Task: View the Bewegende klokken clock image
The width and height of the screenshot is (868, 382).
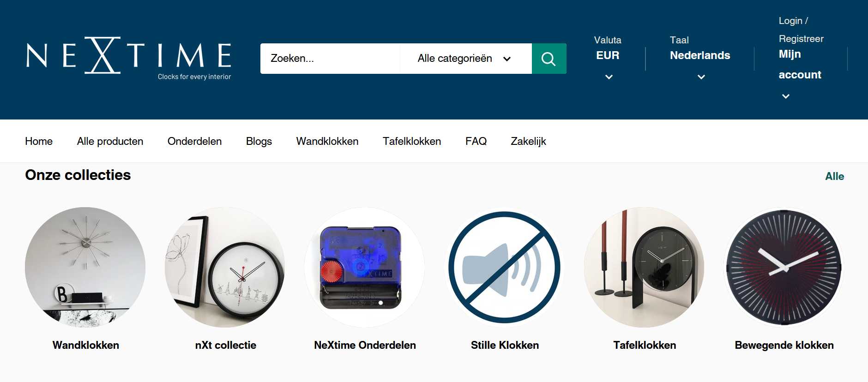Action: [x=784, y=267]
